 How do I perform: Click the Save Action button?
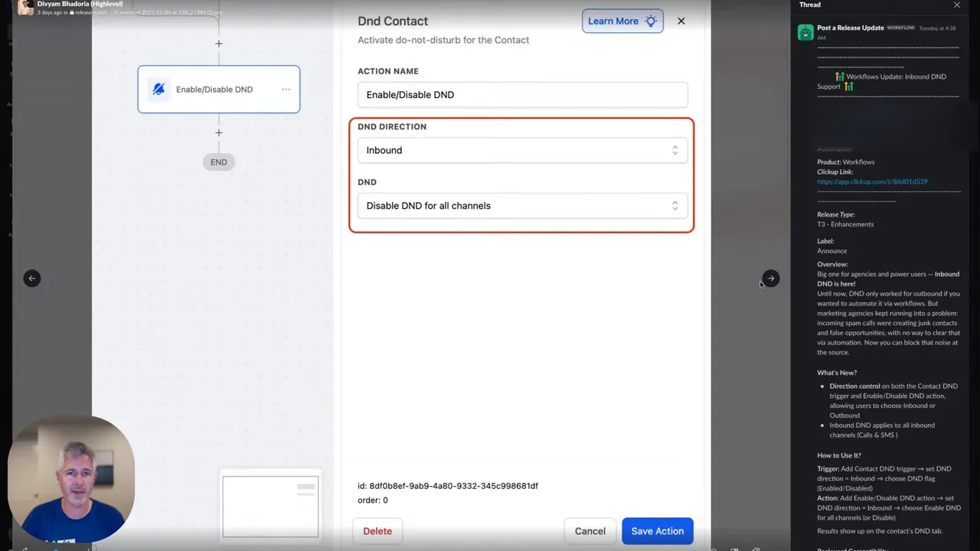pyautogui.click(x=658, y=531)
